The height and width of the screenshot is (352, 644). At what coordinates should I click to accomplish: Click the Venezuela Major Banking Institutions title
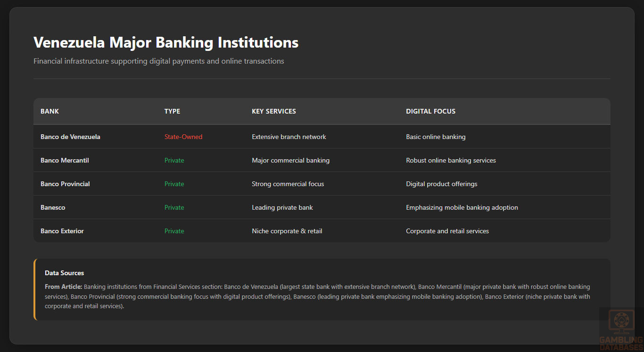pyautogui.click(x=166, y=42)
